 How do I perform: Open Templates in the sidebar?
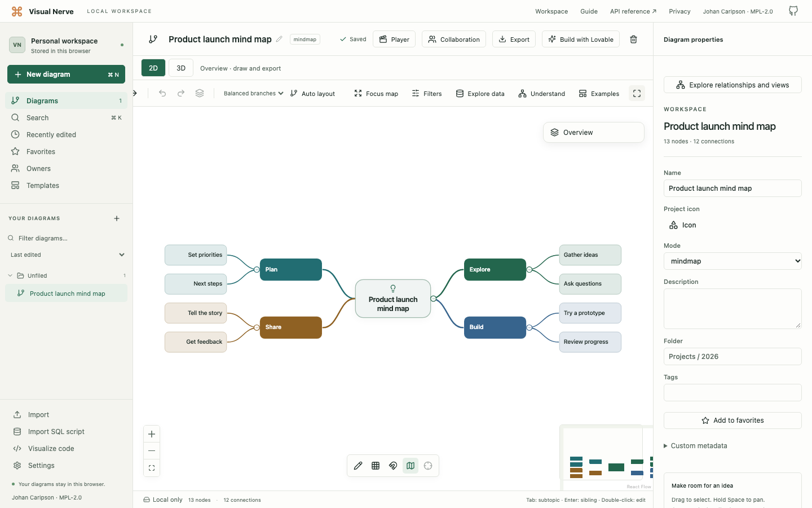pos(67,186)
